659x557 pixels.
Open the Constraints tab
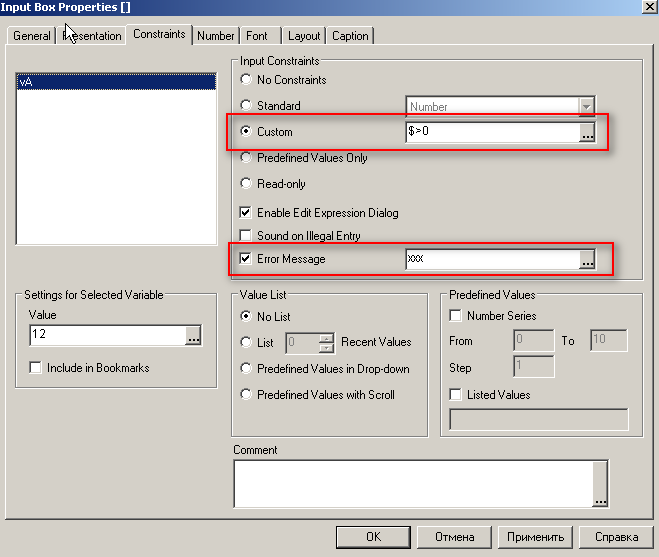(159, 34)
